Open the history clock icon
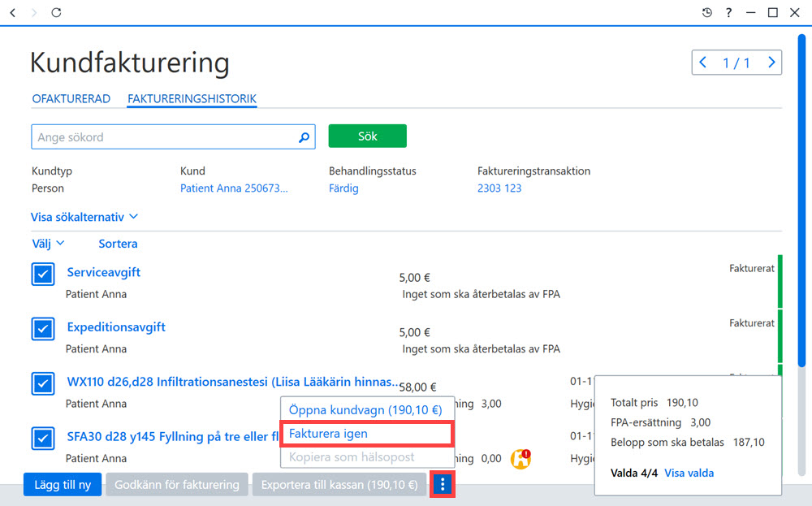 coord(707,12)
